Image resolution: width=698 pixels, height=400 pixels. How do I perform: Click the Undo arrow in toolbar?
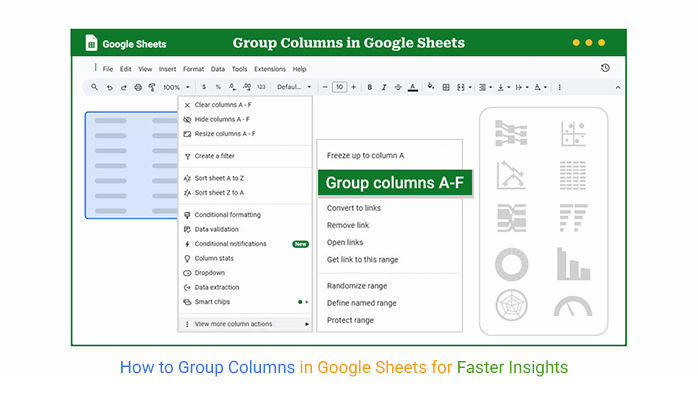(109, 88)
